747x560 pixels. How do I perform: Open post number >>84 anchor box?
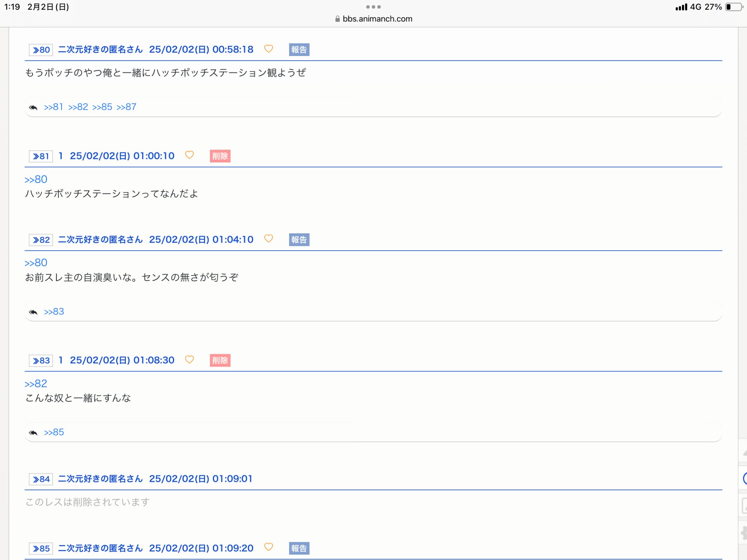(41, 479)
